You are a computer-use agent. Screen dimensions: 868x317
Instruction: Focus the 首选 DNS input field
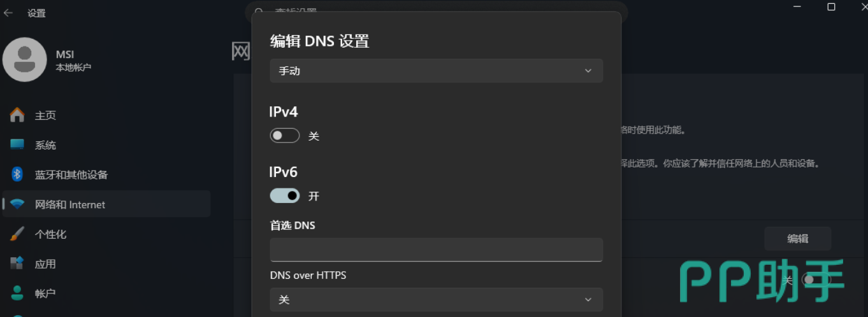pos(437,250)
